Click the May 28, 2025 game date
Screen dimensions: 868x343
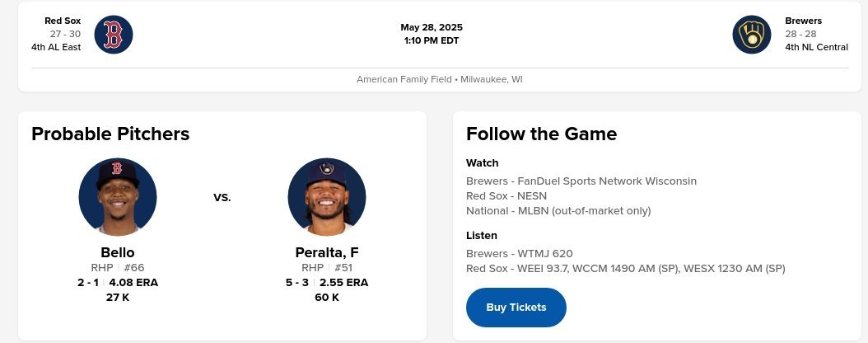(x=432, y=27)
